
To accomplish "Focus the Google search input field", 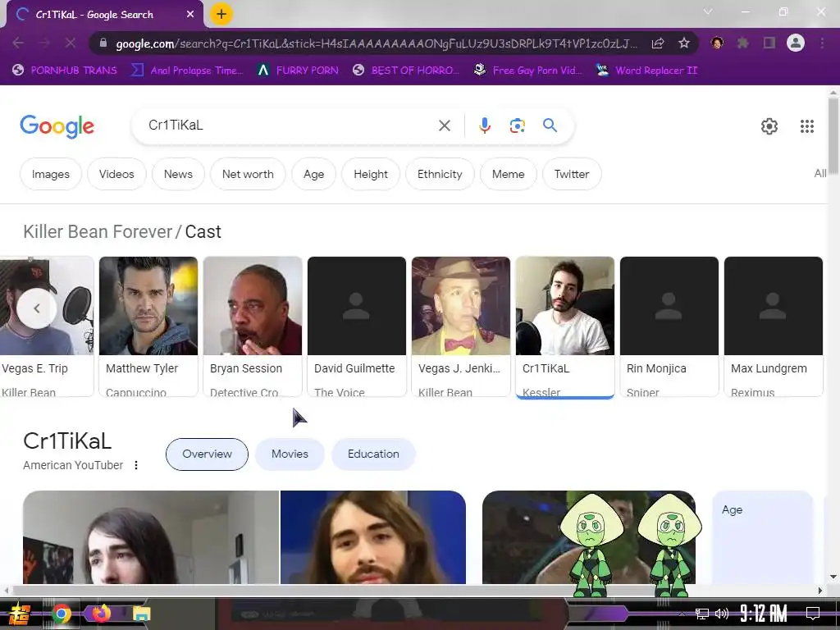I will tap(290, 126).
